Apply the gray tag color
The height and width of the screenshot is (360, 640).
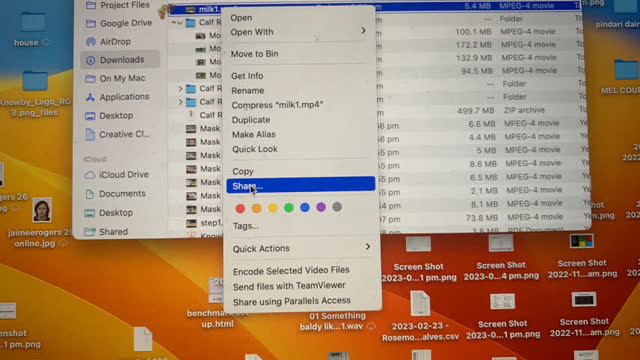(x=337, y=207)
